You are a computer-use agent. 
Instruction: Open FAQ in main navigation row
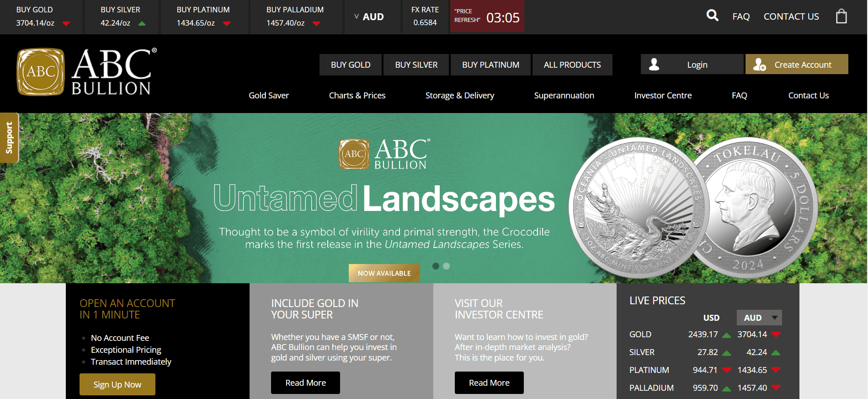click(x=739, y=95)
